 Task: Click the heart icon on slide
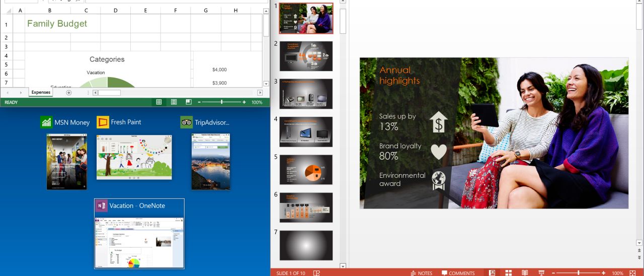[x=439, y=152]
